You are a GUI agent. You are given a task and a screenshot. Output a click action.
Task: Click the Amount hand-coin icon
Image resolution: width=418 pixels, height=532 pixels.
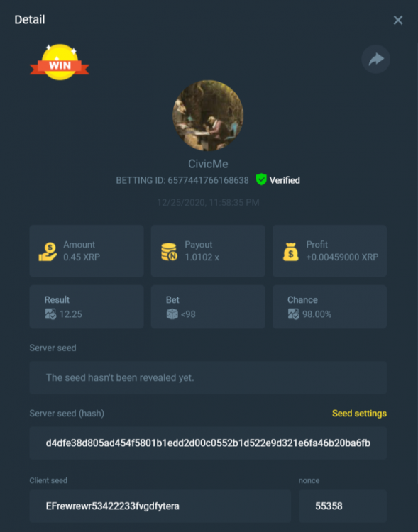[48, 251]
